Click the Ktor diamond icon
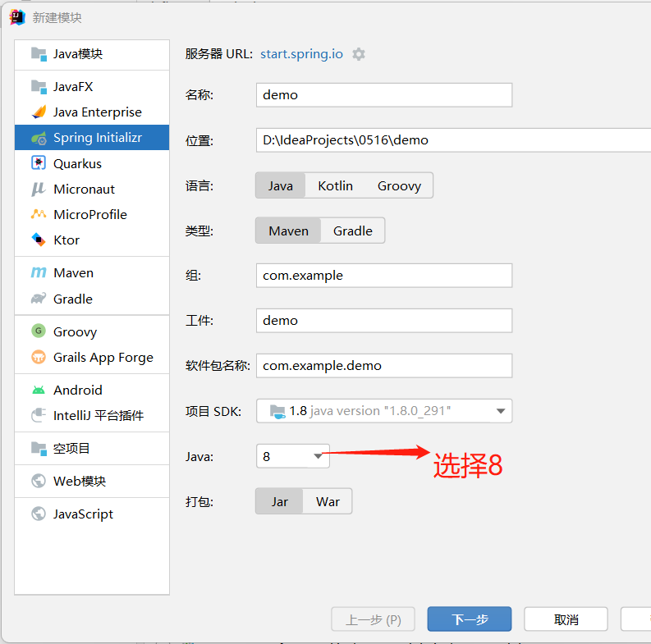 [x=39, y=240]
